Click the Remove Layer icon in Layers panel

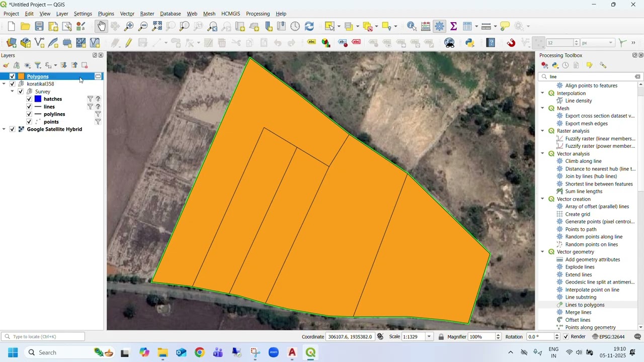[x=85, y=65]
